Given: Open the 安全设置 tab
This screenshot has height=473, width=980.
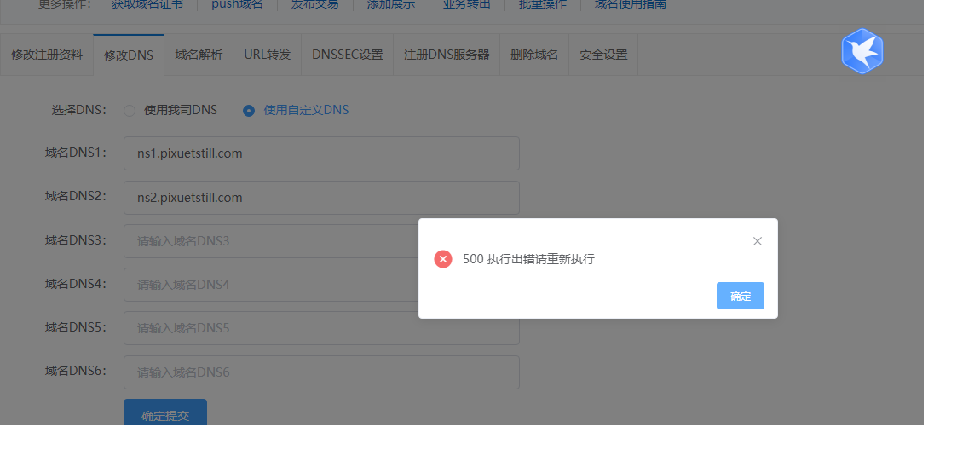Looking at the screenshot, I should click(x=603, y=55).
